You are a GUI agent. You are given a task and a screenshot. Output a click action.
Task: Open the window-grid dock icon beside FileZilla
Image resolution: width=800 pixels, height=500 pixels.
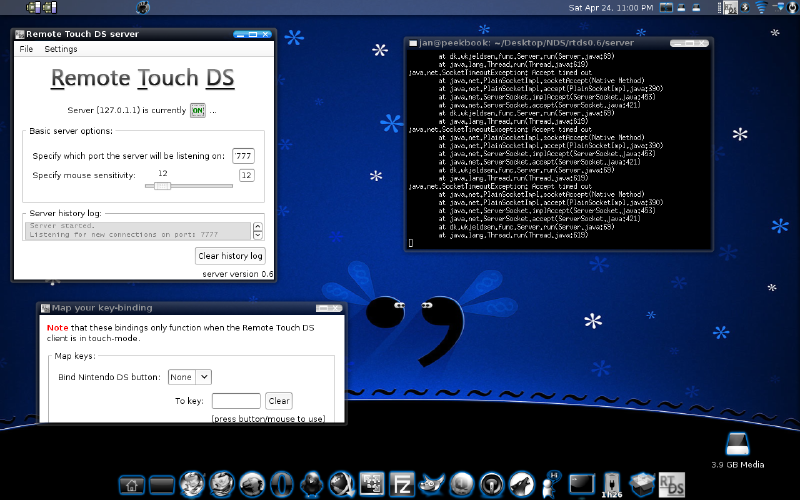(x=372, y=484)
